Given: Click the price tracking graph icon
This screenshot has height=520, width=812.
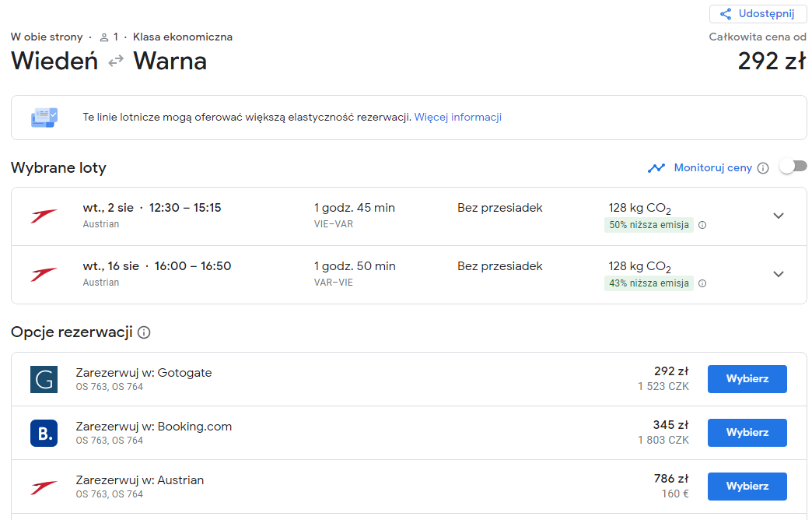Looking at the screenshot, I should point(656,168).
